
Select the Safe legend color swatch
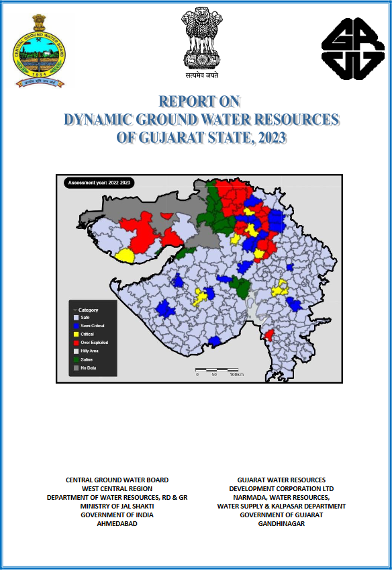tap(76, 318)
